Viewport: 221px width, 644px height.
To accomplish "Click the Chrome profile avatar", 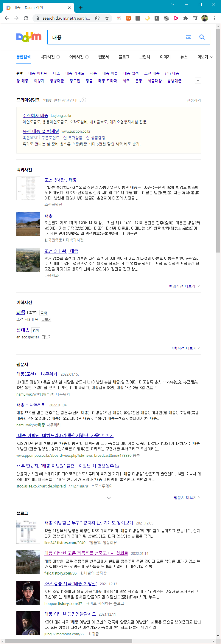I will tap(205, 18).
